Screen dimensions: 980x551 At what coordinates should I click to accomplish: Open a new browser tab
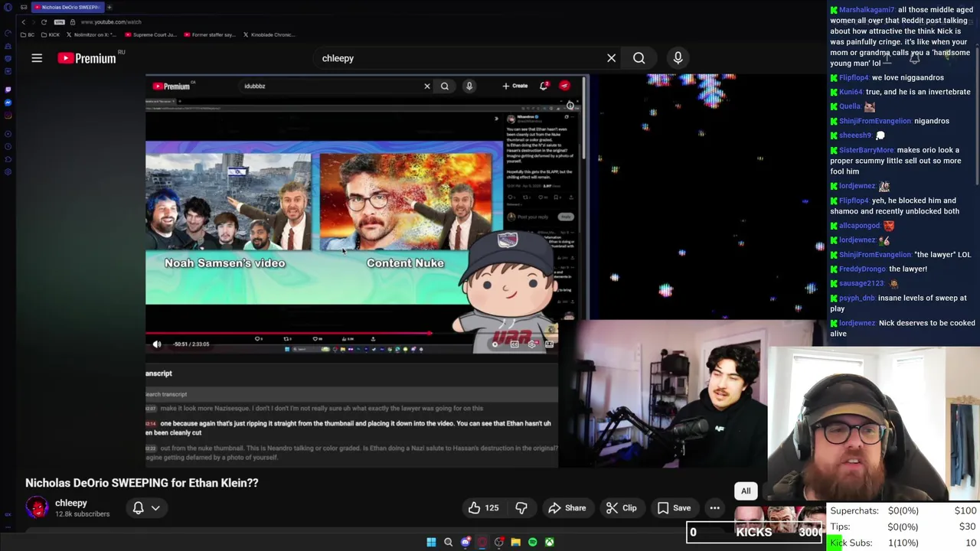[x=109, y=7]
